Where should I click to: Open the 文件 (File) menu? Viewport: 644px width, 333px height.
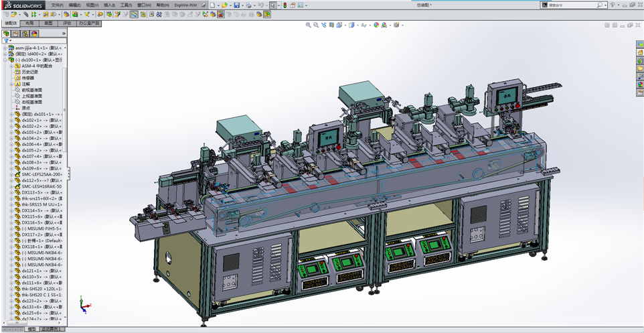tap(57, 5)
